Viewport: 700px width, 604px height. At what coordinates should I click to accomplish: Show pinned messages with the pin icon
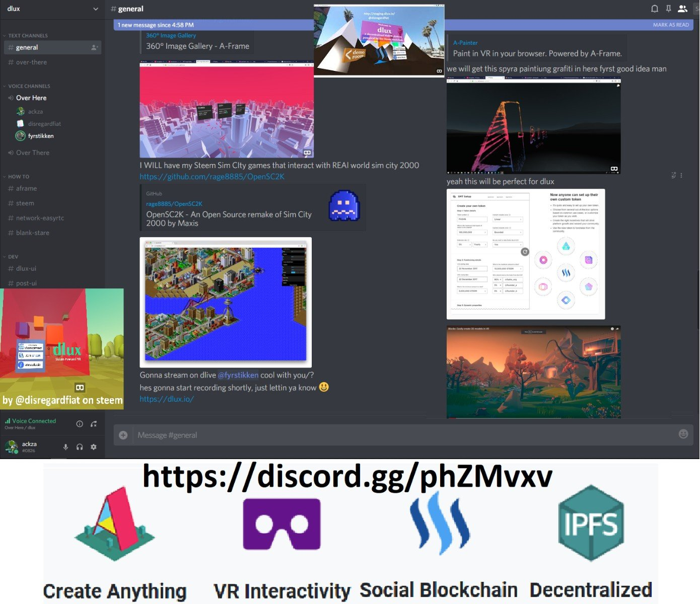(668, 9)
